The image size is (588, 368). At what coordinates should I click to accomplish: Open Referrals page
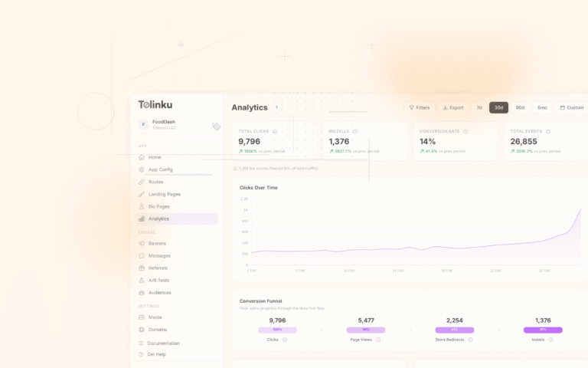(x=177, y=268)
